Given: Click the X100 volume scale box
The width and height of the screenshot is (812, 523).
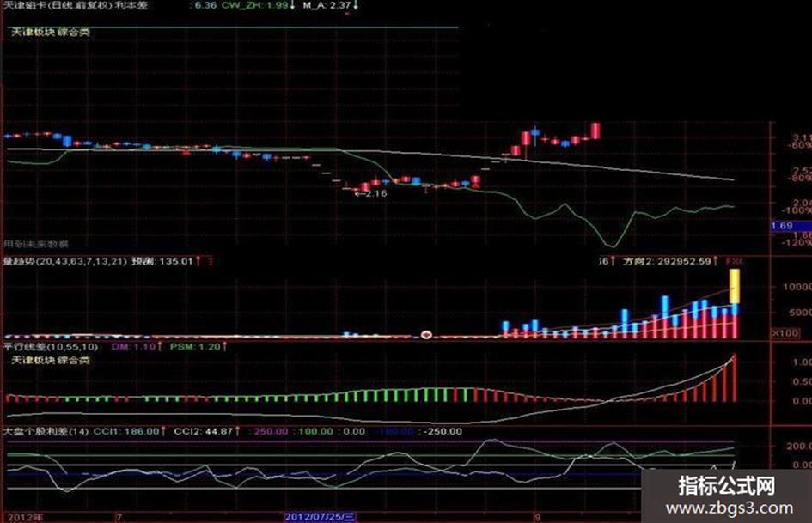Looking at the screenshot, I should pyautogui.click(x=785, y=333).
